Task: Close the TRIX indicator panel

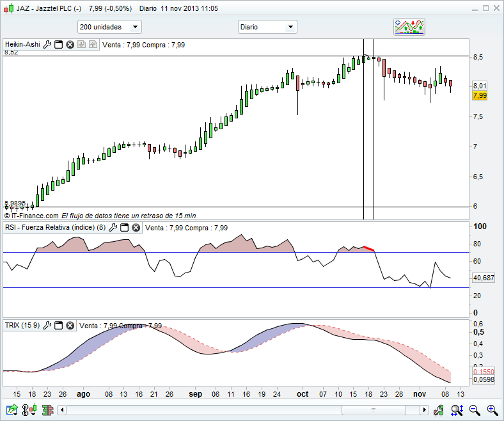Action: point(70,325)
